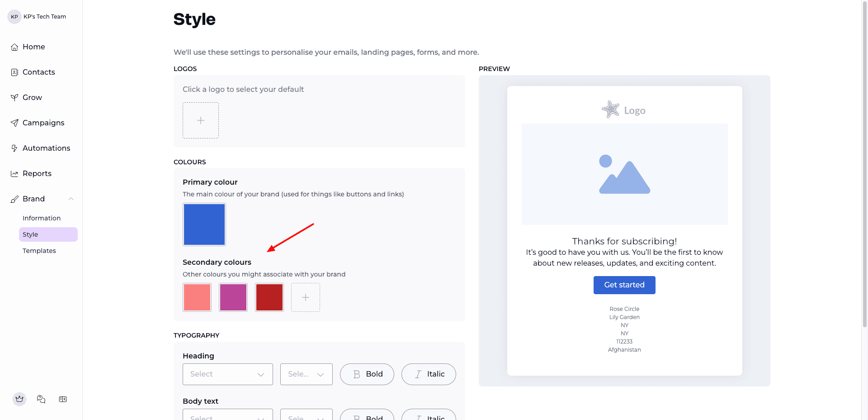Open the book help icon

pos(63,399)
